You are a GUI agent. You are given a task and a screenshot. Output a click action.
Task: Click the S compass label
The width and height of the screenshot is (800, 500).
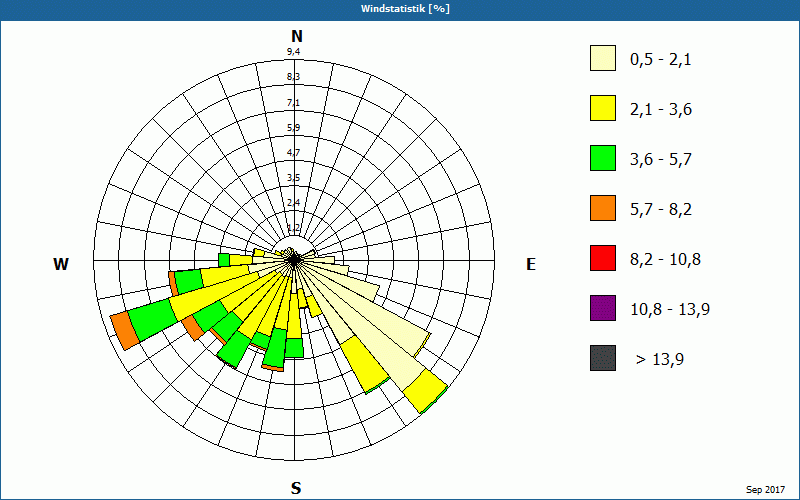(296, 488)
